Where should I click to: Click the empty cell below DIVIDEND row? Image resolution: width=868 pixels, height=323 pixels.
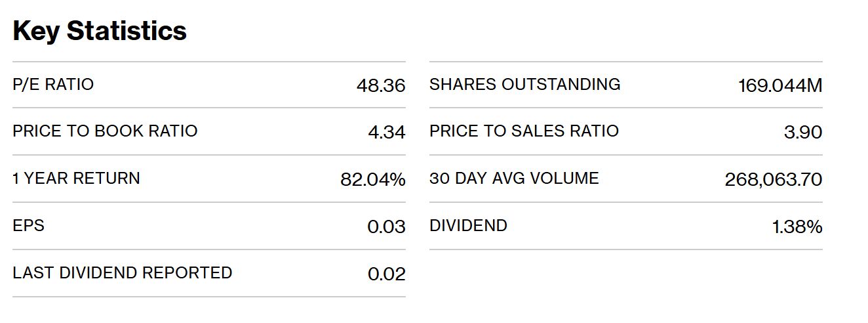tap(625, 273)
